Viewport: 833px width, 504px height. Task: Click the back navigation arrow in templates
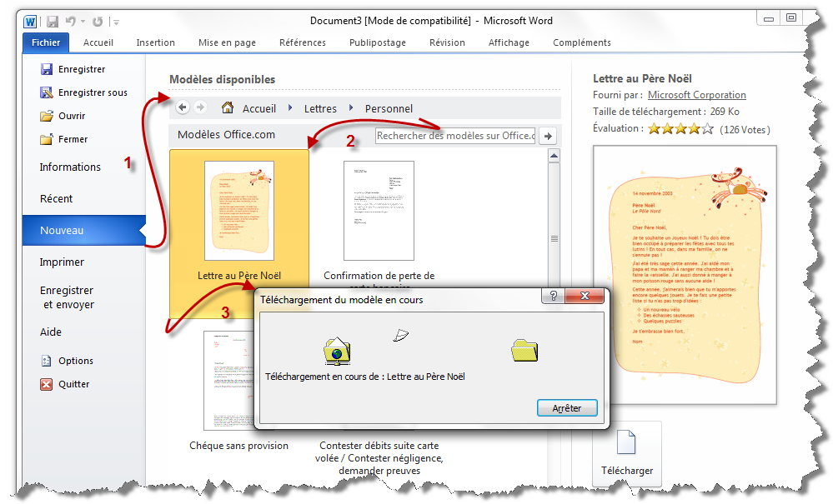(x=183, y=107)
